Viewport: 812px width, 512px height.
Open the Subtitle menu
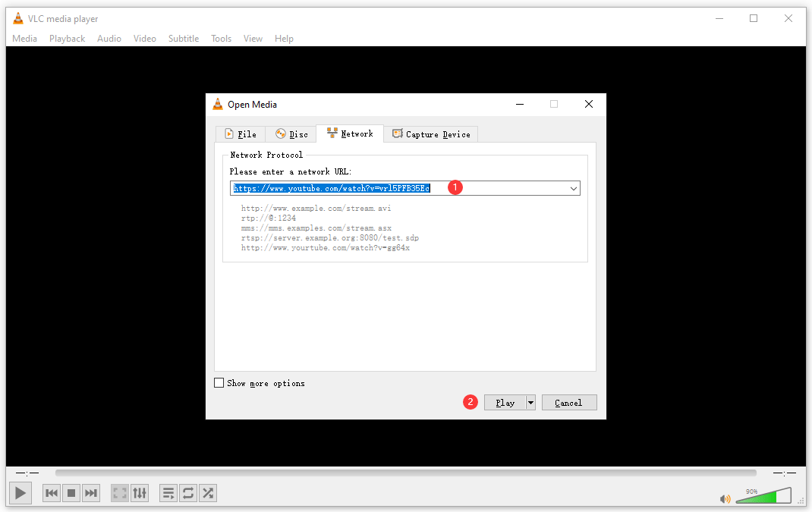click(184, 39)
